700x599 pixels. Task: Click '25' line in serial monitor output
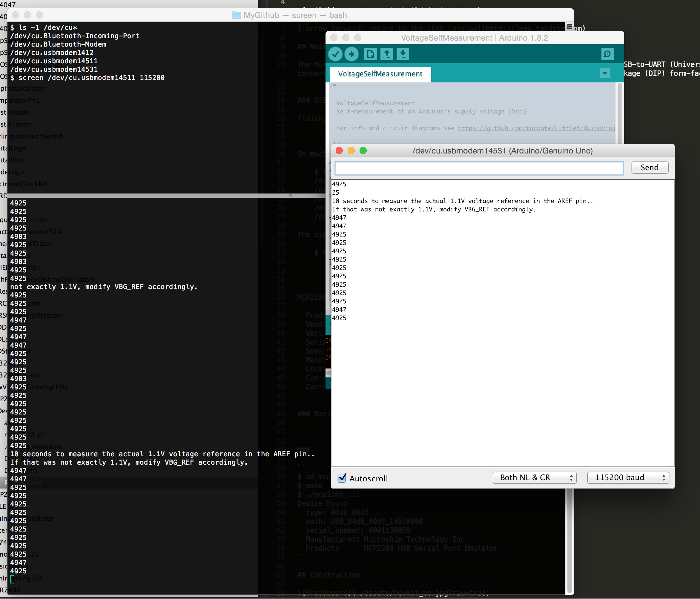click(335, 193)
